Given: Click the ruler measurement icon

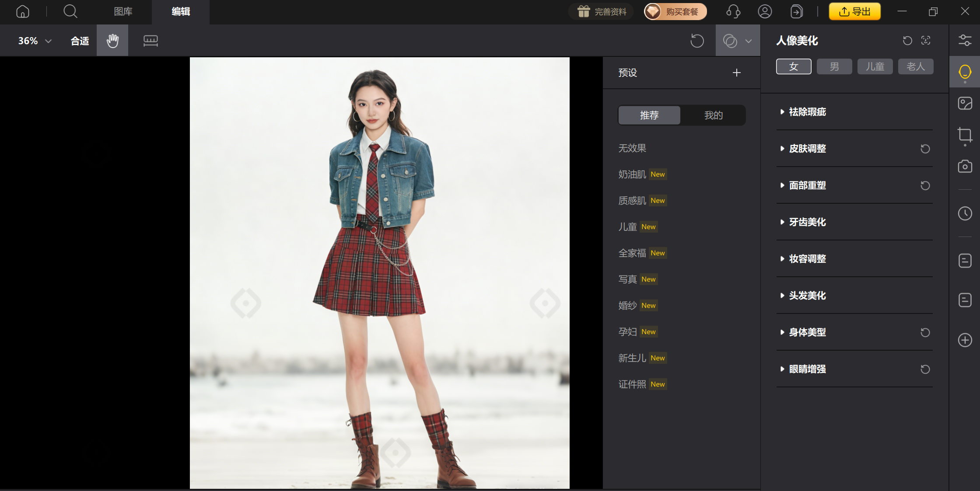Looking at the screenshot, I should point(150,41).
